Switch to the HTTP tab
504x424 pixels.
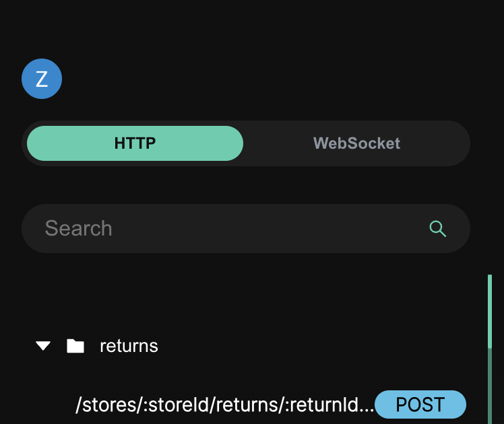point(135,143)
